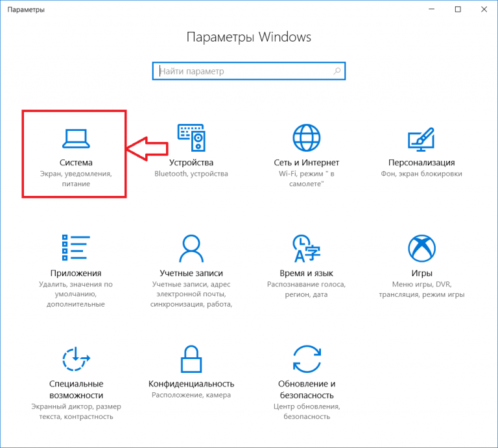Click the Сеть и Интернет label
This screenshot has height=448, width=498.
click(x=307, y=163)
